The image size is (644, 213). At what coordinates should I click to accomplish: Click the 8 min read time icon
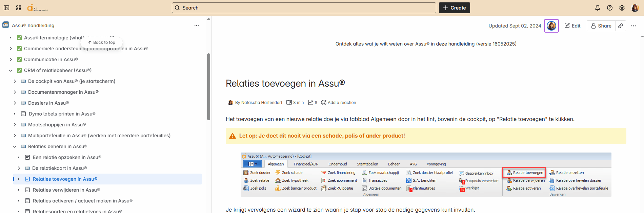289,103
